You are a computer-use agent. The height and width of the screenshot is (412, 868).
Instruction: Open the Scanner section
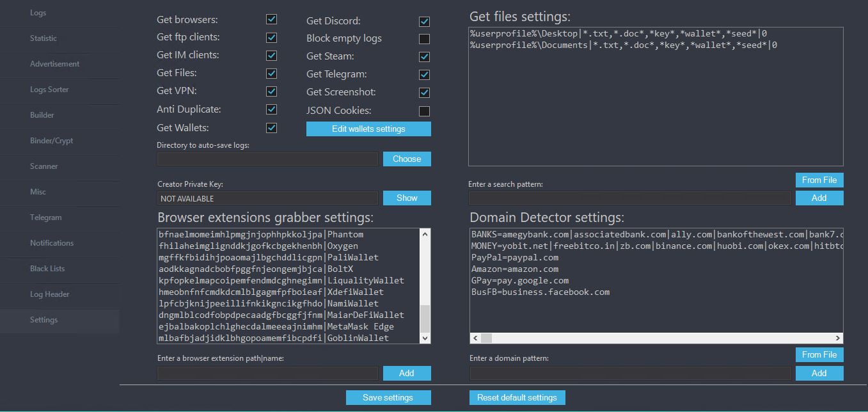pyautogui.click(x=59, y=166)
